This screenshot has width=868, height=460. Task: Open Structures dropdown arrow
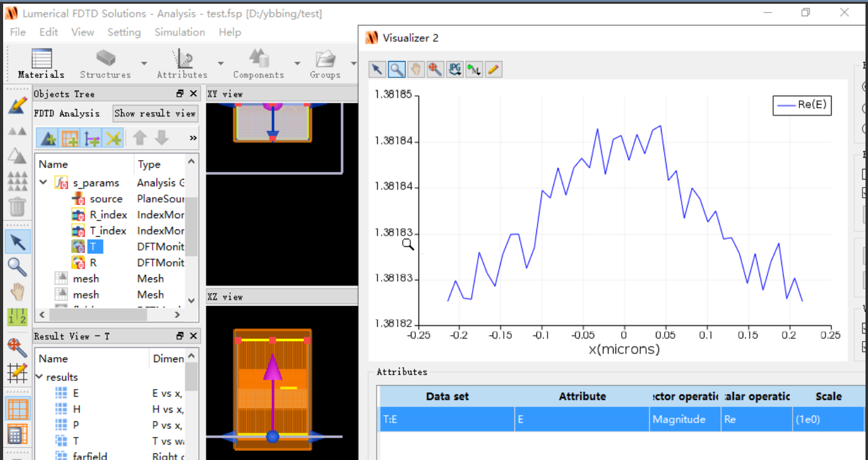pyautogui.click(x=144, y=63)
